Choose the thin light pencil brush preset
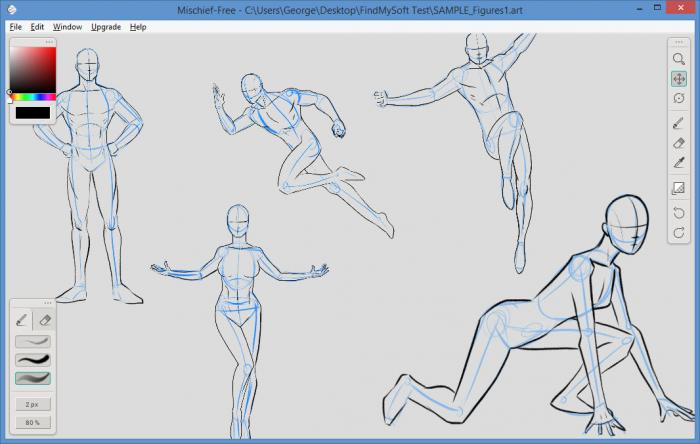This screenshot has height=444, width=700. 33,341
